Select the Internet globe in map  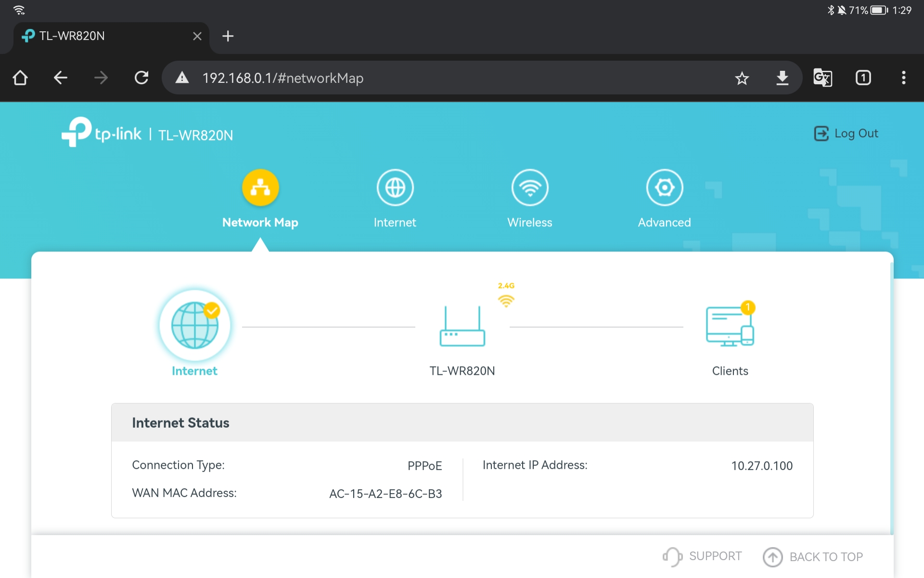tap(195, 326)
